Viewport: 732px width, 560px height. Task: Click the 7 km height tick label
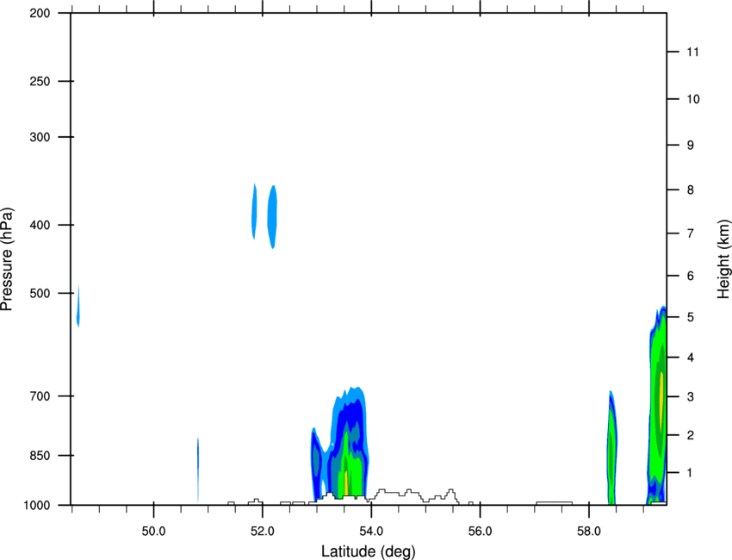coord(690,233)
